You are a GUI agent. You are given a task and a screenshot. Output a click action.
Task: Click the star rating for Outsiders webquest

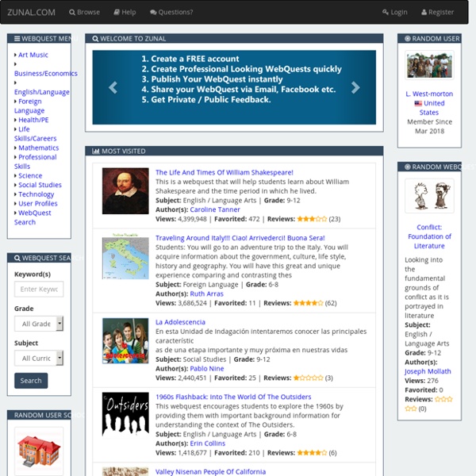[312, 453]
